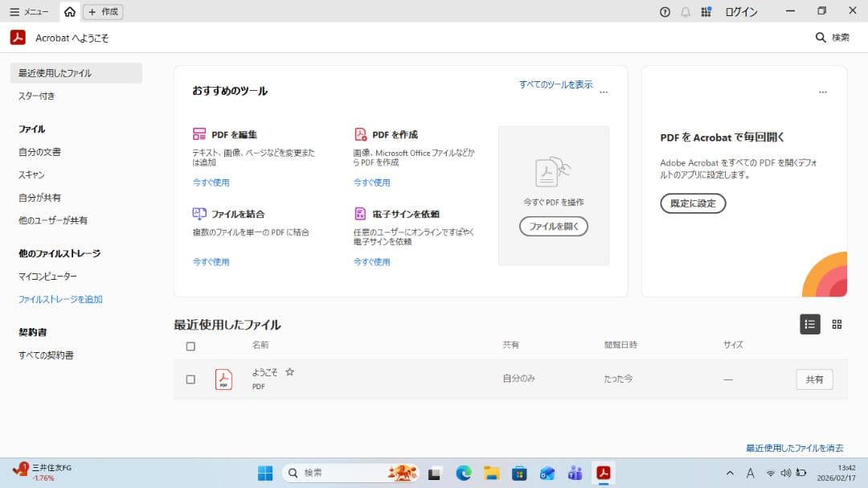Tick the select-all checkbox in file list header
The image size is (868, 488).
(190, 347)
